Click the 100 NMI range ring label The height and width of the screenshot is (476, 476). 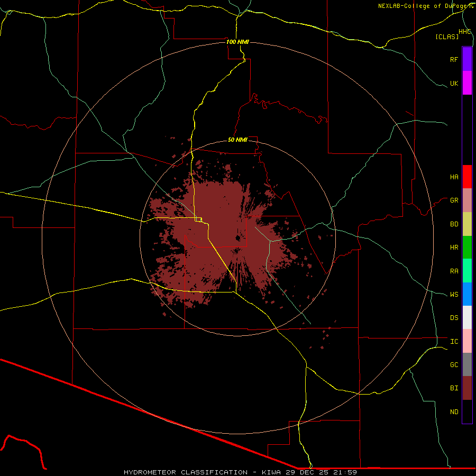237,42
